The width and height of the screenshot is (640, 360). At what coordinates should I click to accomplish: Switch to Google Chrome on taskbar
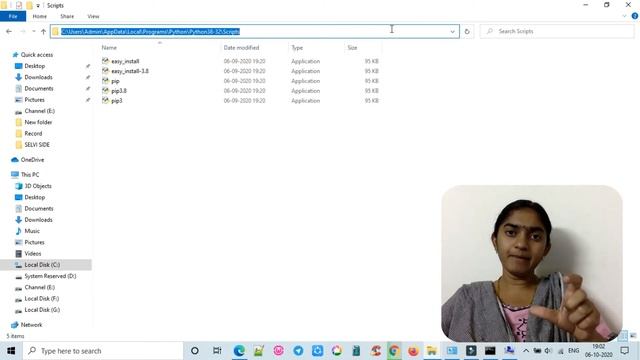coord(394,351)
